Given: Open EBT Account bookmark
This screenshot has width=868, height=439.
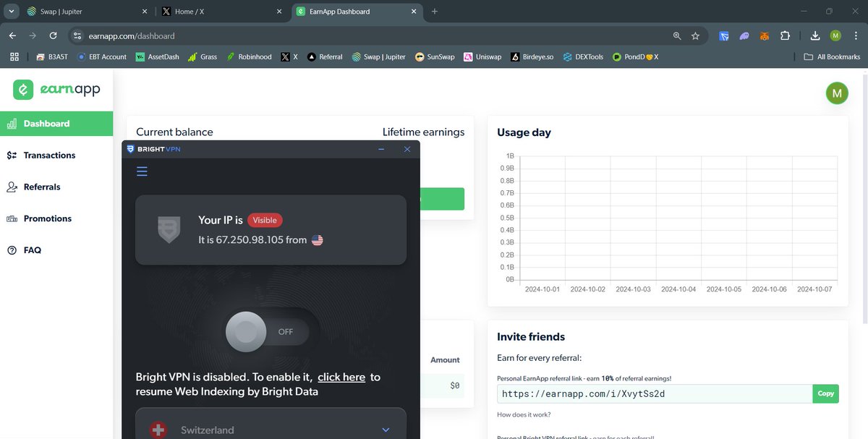Looking at the screenshot, I should pos(102,56).
